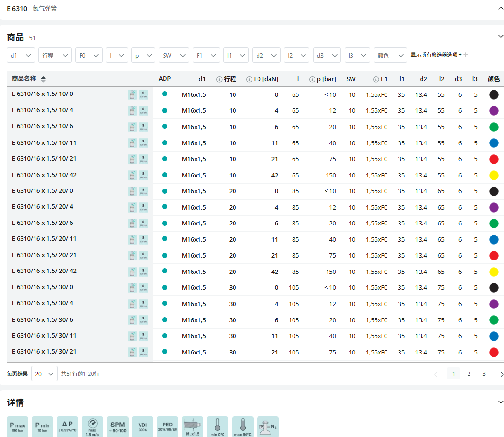Click the S area icon in row 10/ 4
This screenshot has height=437, width=504.
(x=143, y=111)
